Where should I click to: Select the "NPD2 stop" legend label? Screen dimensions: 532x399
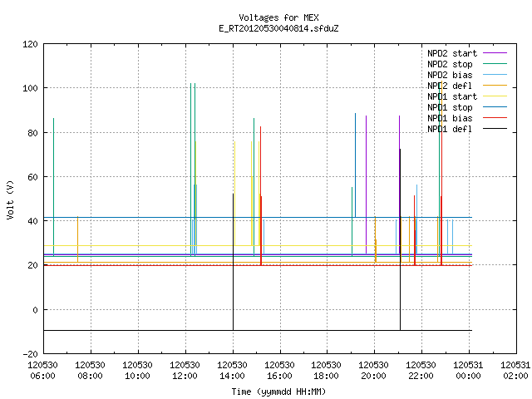point(450,64)
